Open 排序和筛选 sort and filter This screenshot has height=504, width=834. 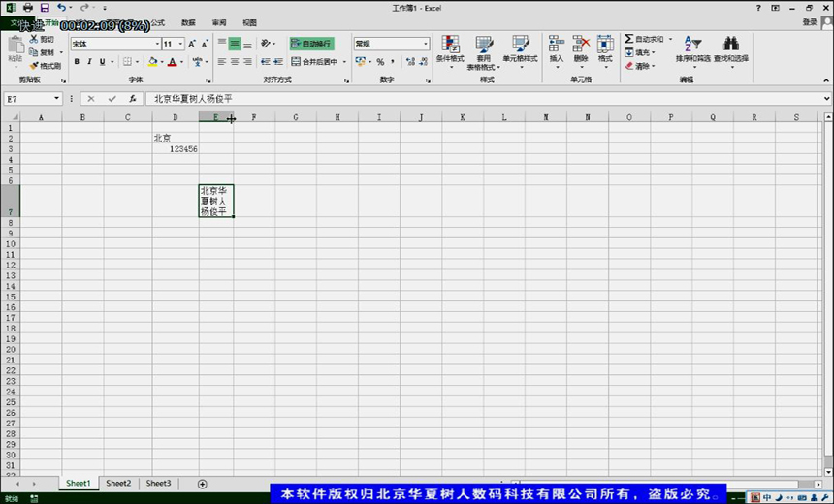point(692,52)
